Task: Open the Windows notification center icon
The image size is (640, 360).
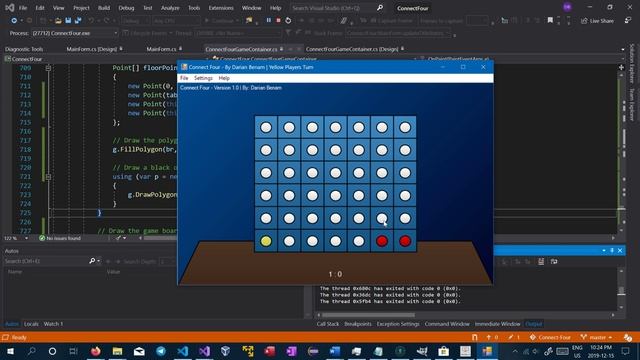Action: 625,351
